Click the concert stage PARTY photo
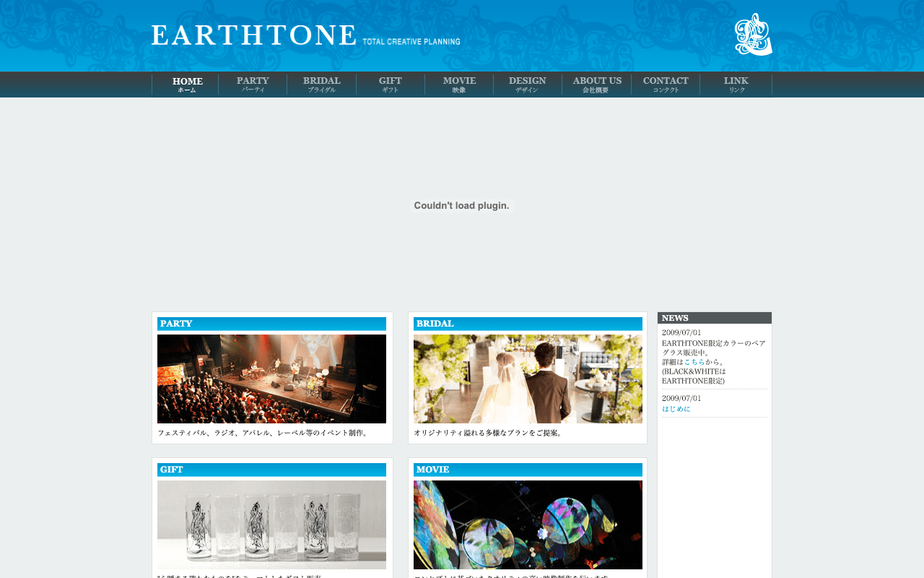This screenshot has width=924, height=578. point(271,379)
